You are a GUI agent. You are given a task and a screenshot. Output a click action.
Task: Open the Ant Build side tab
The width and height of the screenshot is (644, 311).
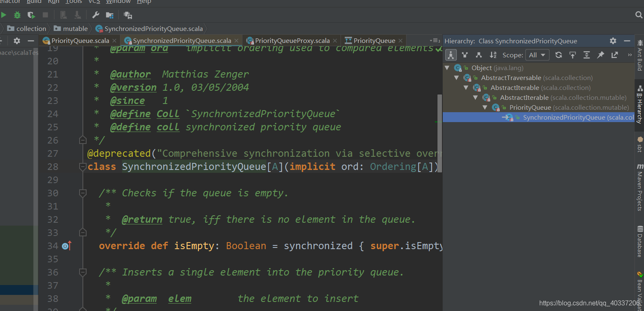[x=640, y=55]
